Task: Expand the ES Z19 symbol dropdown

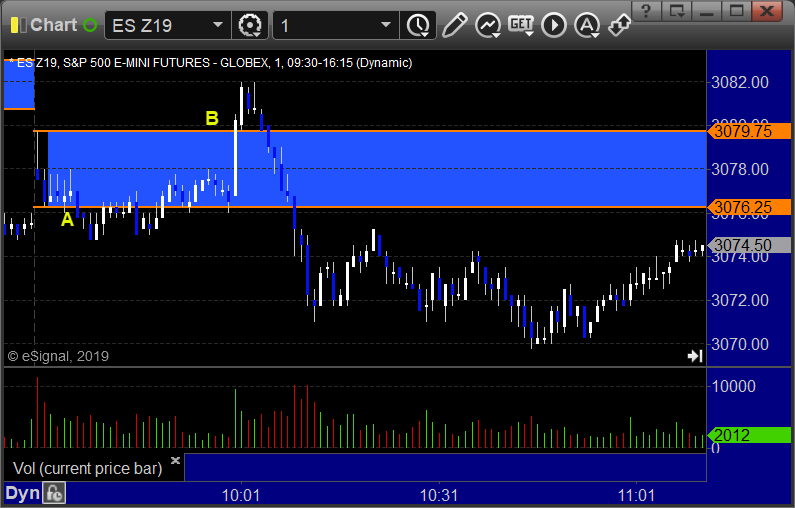Action: click(x=218, y=25)
